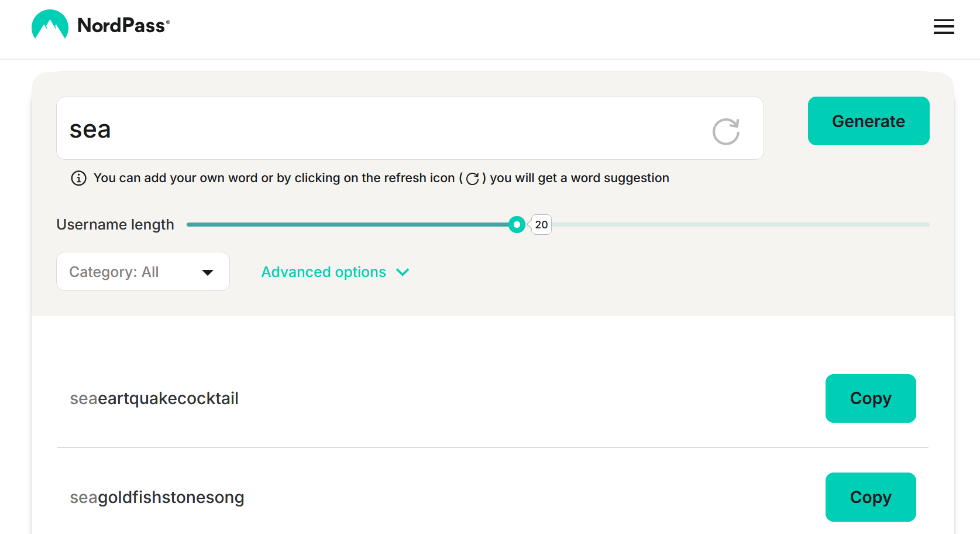Viewport: 980px width, 534px height.
Task: Click the Username length slider handle
Action: coord(517,224)
